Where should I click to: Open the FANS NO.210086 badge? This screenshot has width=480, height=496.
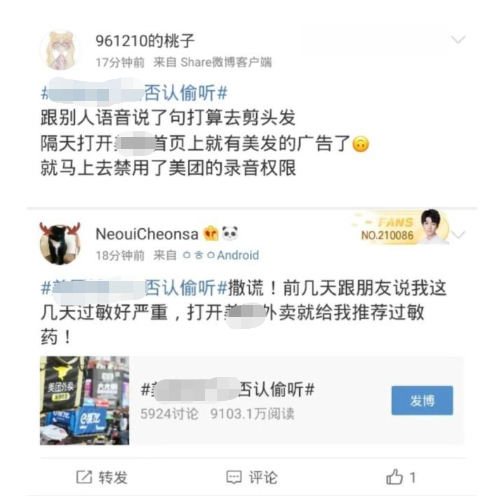click(x=402, y=227)
